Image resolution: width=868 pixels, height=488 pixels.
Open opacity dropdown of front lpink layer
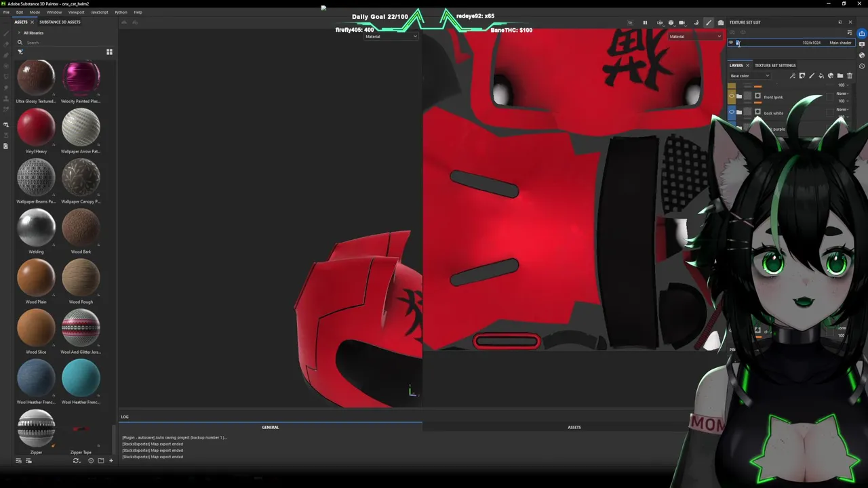842,101
